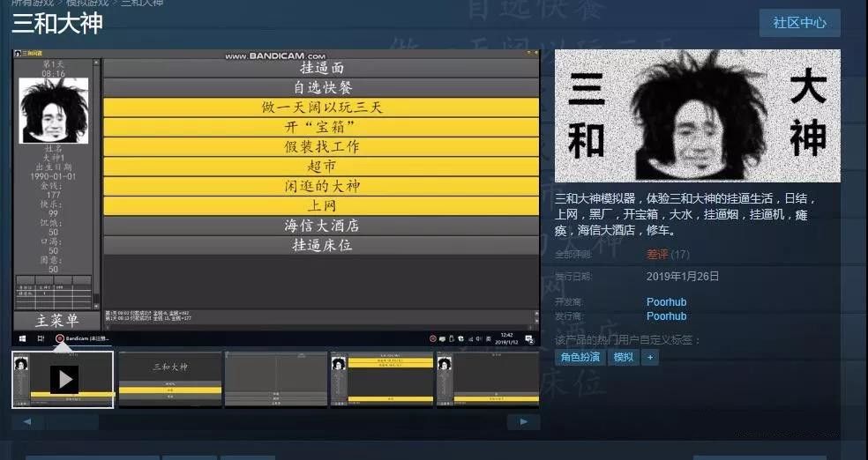Select the 角色扮演 tag

point(580,357)
